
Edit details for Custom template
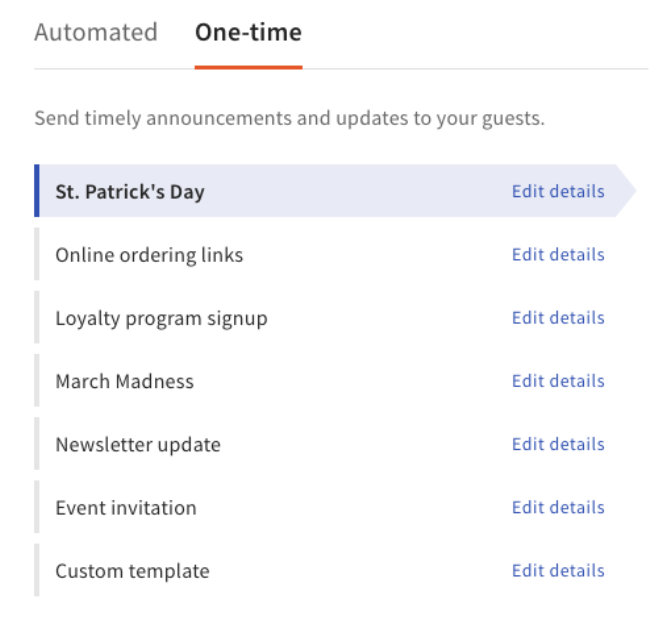coord(558,570)
